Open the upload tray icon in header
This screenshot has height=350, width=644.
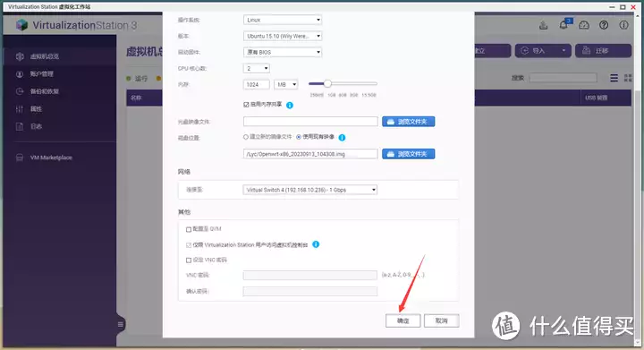(544, 25)
